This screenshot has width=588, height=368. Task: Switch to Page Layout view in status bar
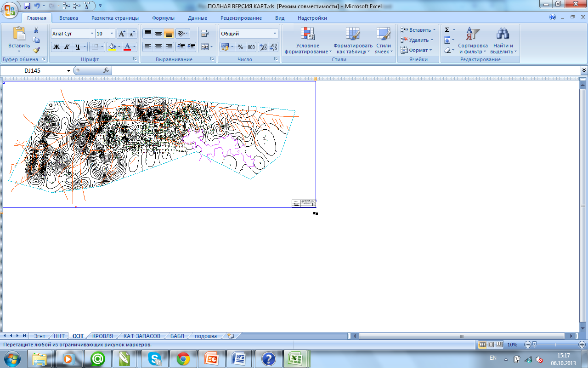(x=491, y=345)
